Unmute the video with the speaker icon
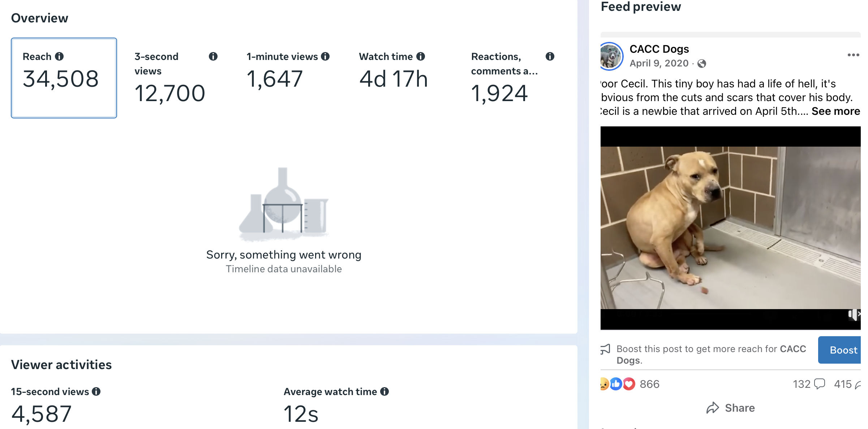 tap(854, 314)
